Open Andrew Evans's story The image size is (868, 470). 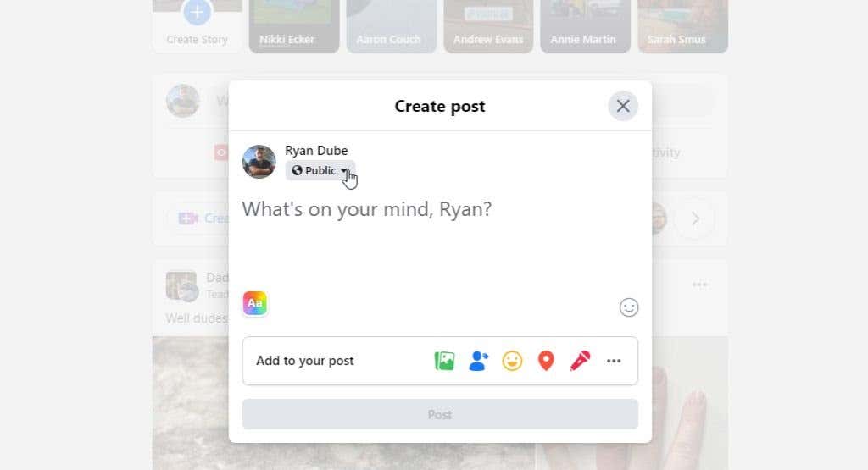point(488,26)
